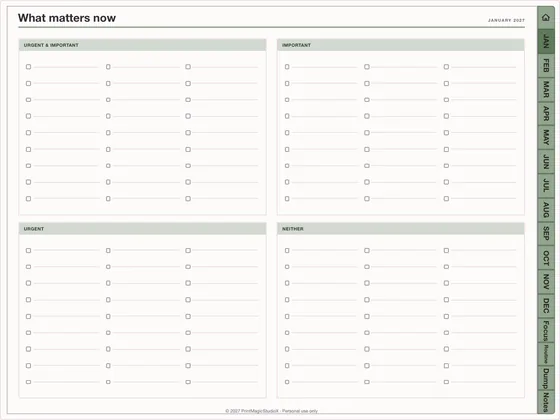Image resolution: width=560 pixels, height=420 pixels.
Task: Open the Focus section tab
Action: 546,330
